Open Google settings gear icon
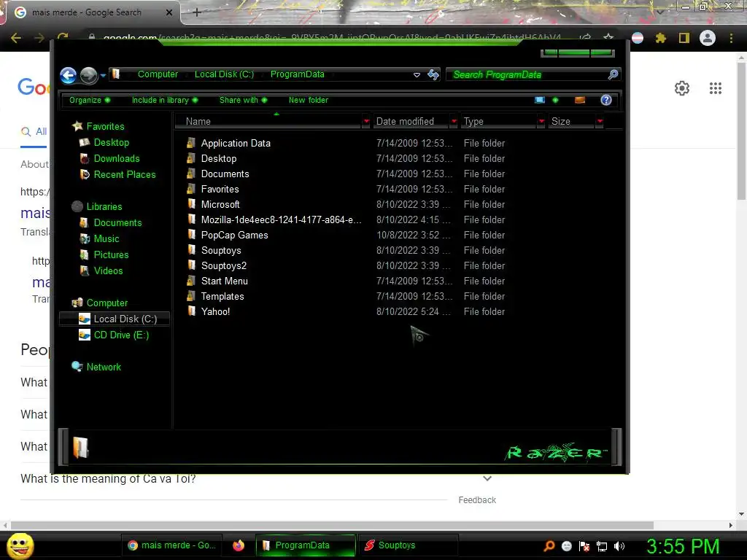The image size is (747, 560). point(682,88)
